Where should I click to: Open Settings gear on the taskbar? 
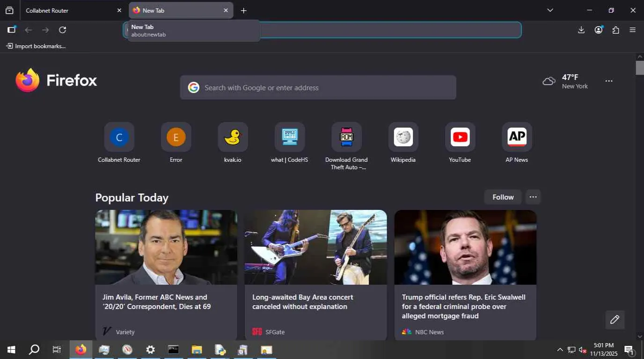point(150,350)
